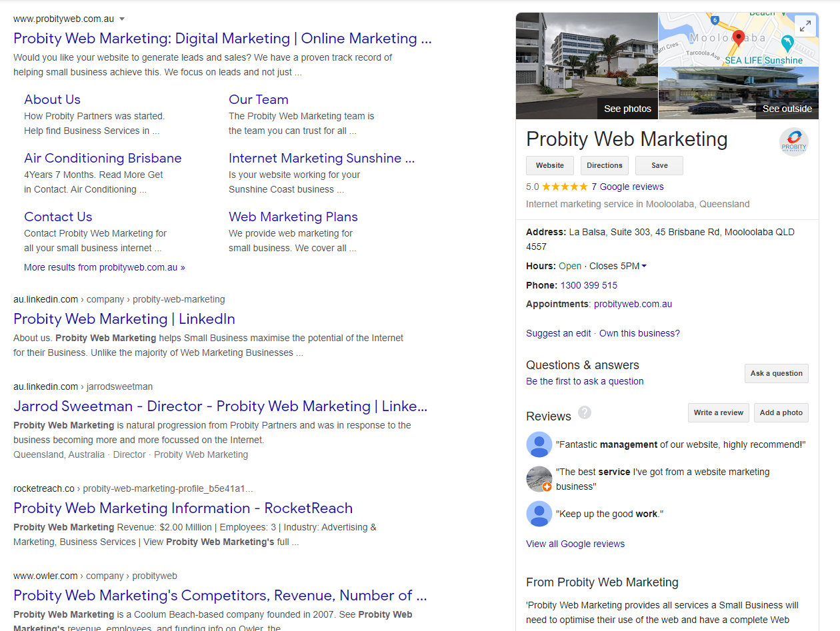The image size is (840, 631).
Task: Click the five-star rating stars
Action: coord(565,187)
